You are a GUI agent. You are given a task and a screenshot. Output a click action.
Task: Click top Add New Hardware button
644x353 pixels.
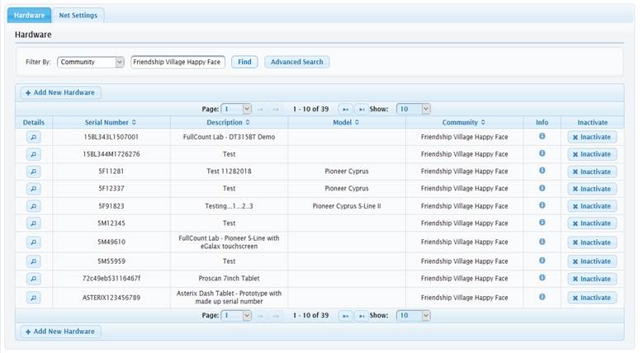pos(60,92)
